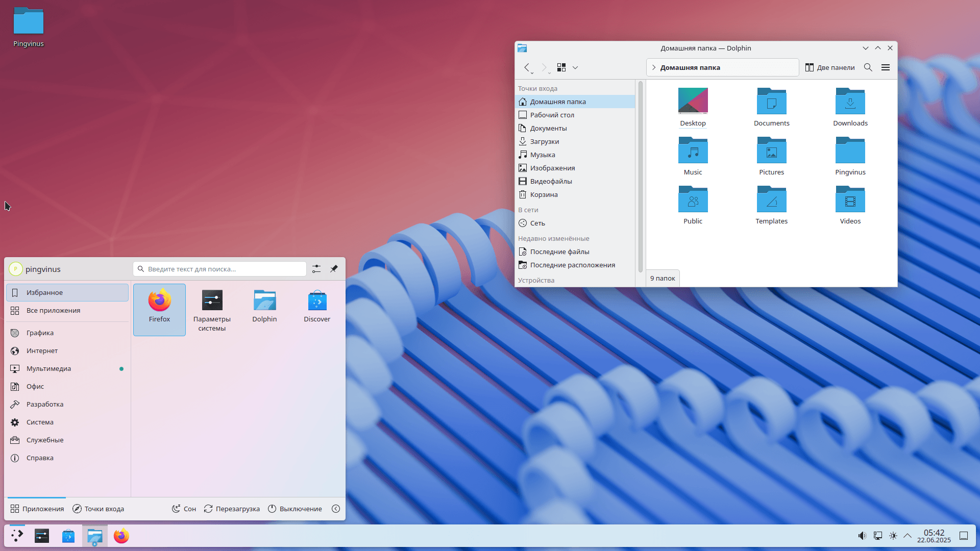Image resolution: width=980 pixels, height=551 pixels.
Task: Pin the application menu open
Action: 334,269
